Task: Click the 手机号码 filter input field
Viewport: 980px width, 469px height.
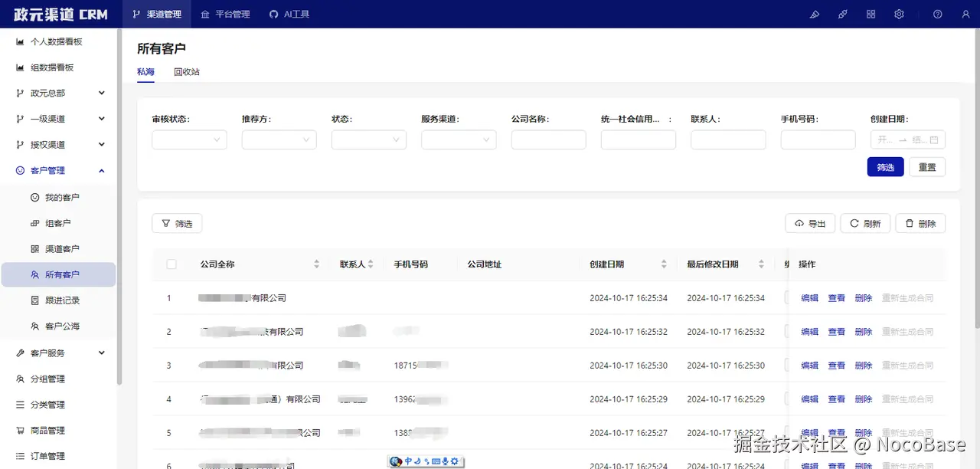Action: click(818, 139)
